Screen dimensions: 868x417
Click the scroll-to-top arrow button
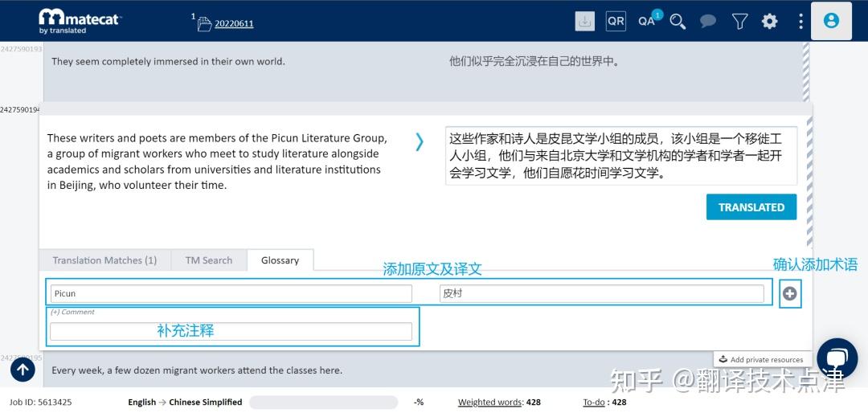[23, 370]
